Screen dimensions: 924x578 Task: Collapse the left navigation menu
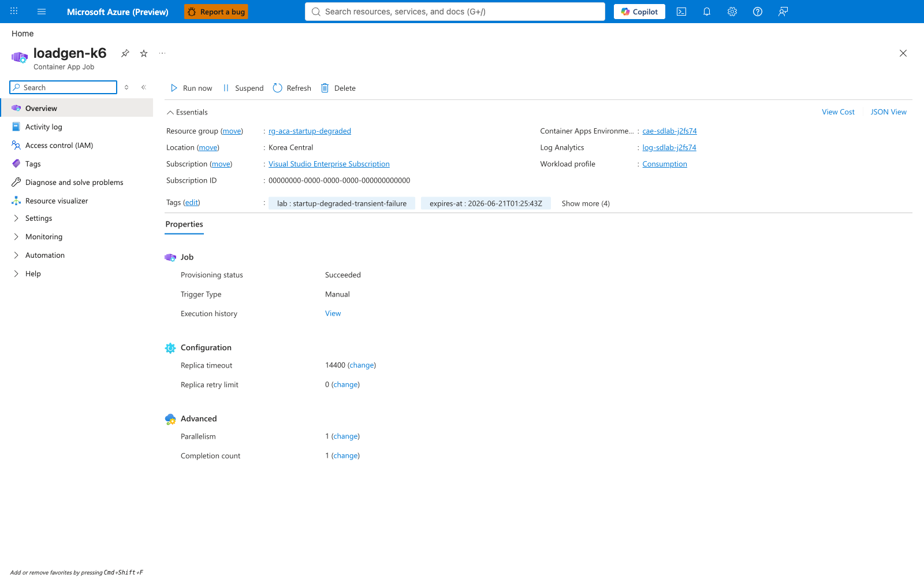[144, 87]
